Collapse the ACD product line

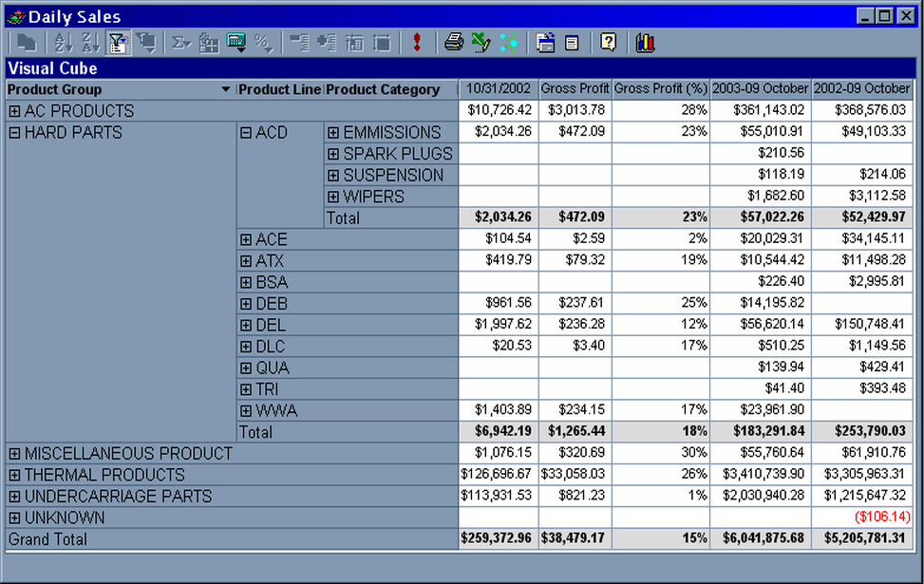(246, 133)
